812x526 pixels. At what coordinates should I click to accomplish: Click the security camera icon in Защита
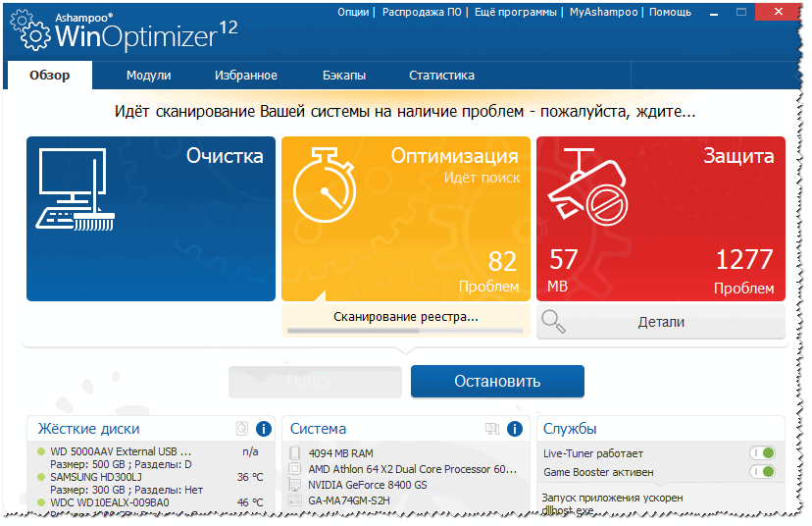[587, 186]
